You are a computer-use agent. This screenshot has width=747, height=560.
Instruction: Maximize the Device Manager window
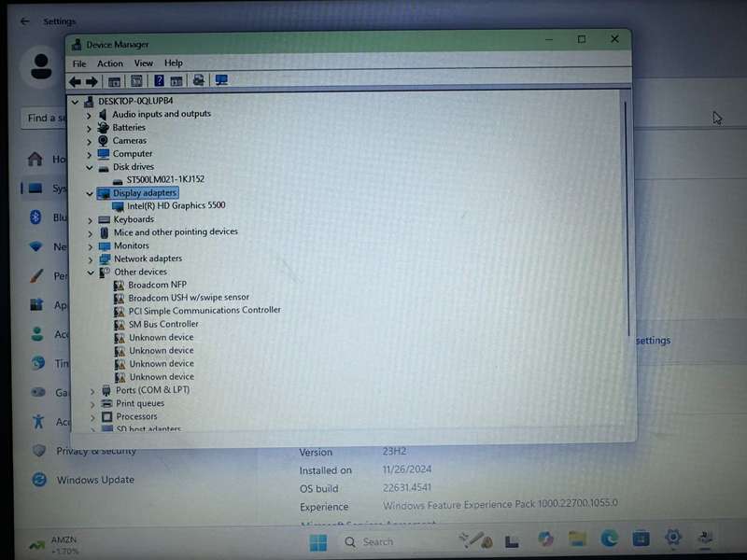pyautogui.click(x=582, y=39)
